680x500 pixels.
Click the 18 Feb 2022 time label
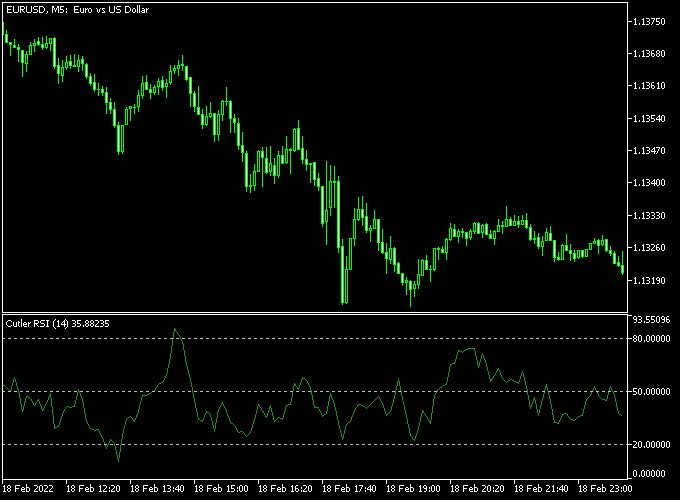(x=28, y=489)
